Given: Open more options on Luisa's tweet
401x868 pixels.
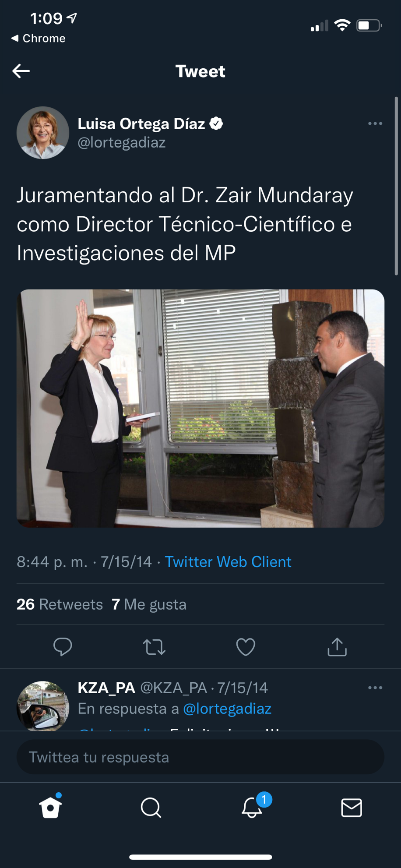Looking at the screenshot, I should click(x=375, y=123).
